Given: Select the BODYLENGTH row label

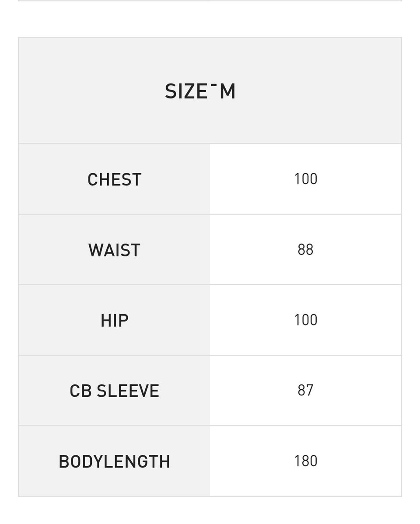Looking at the screenshot, I should 114,462.
